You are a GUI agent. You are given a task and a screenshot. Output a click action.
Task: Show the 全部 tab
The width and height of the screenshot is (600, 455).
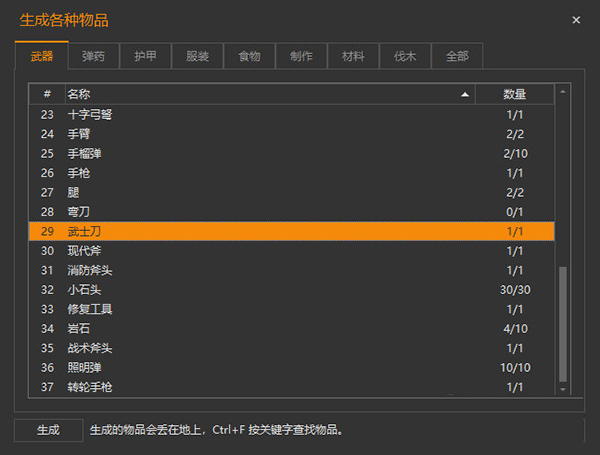pyautogui.click(x=457, y=57)
